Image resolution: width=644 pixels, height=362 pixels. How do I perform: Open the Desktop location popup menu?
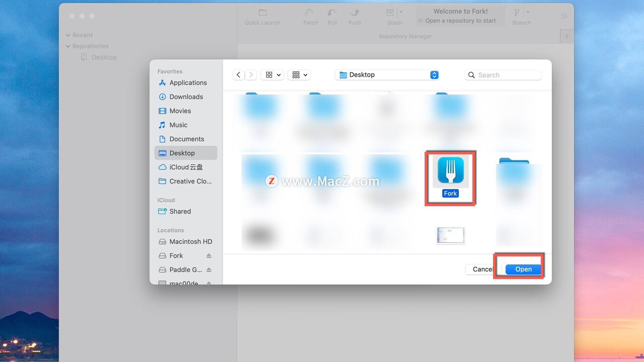point(387,75)
